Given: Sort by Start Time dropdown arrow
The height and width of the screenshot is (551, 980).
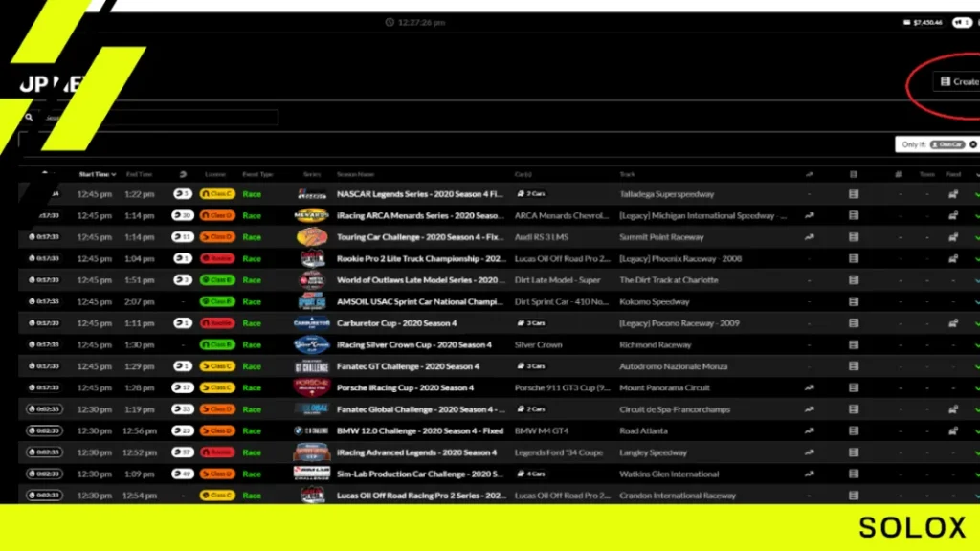Looking at the screenshot, I should pos(114,175).
